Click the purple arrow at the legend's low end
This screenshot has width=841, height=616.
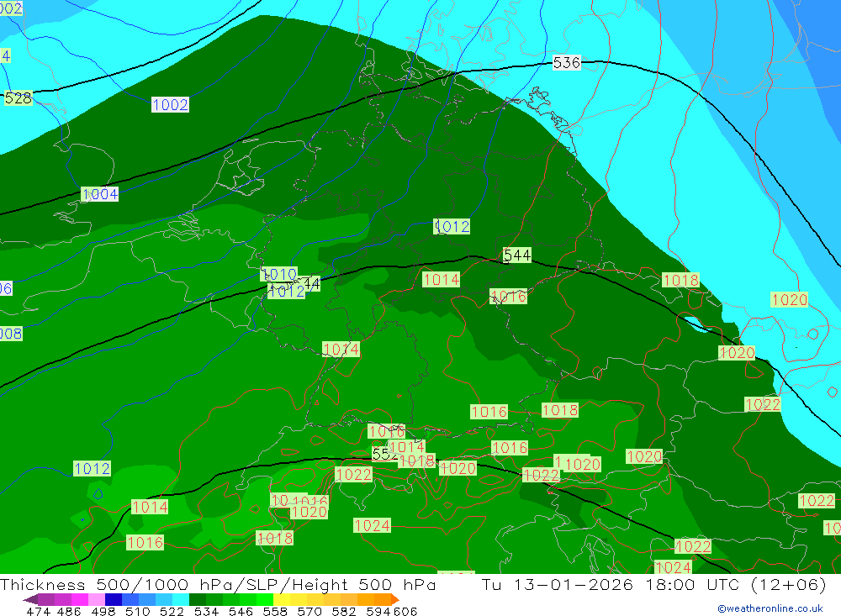point(30,599)
